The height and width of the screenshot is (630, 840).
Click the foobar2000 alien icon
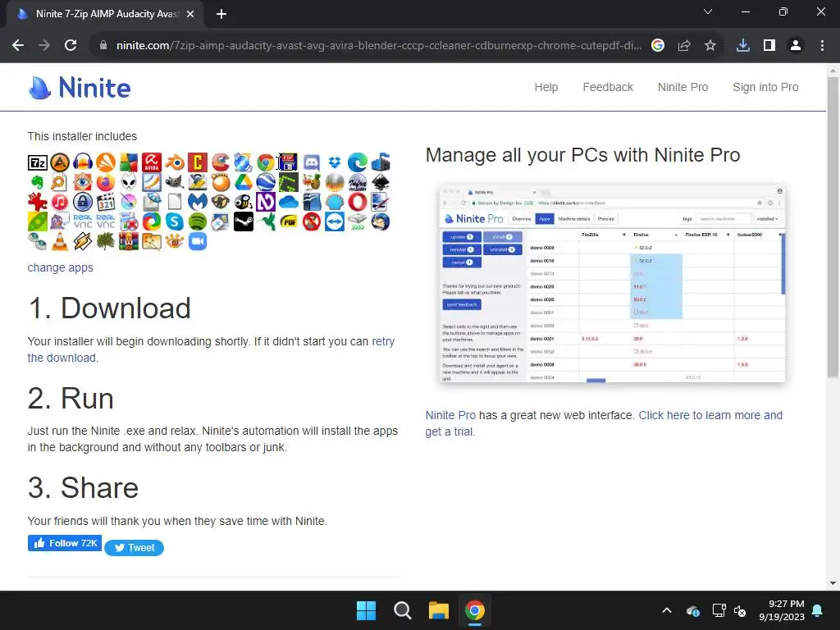click(129, 182)
